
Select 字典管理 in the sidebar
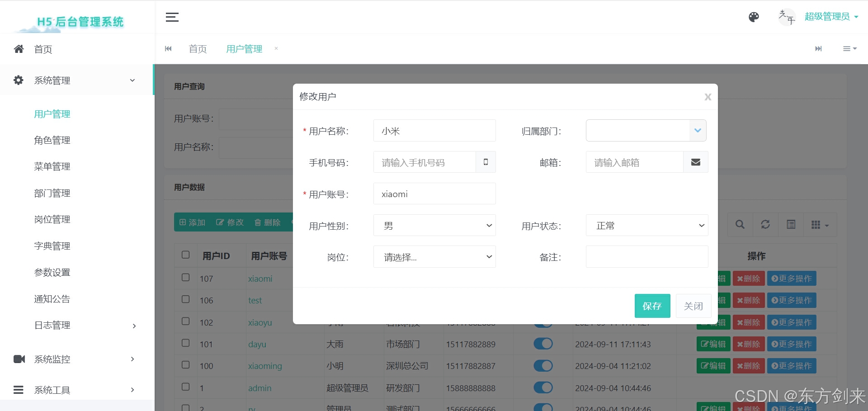(x=52, y=246)
